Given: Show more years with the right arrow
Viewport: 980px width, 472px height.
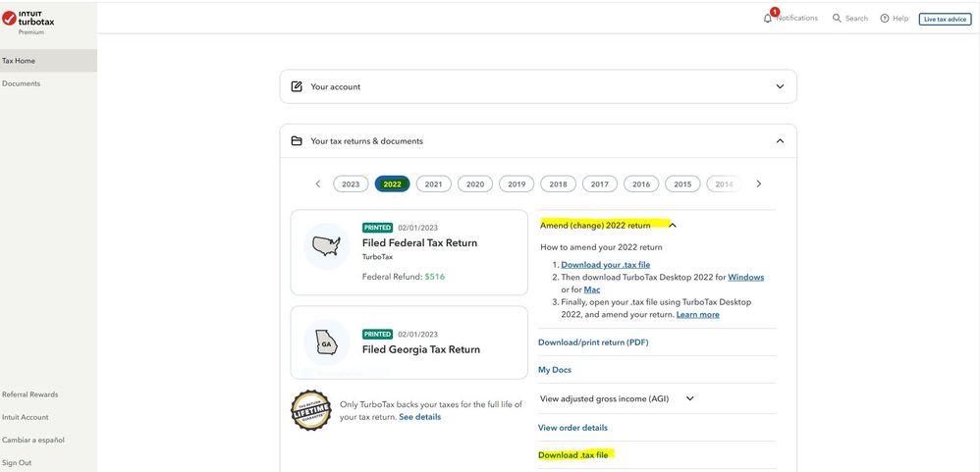Looking at the screenshot, I should (x=759, y=184).
